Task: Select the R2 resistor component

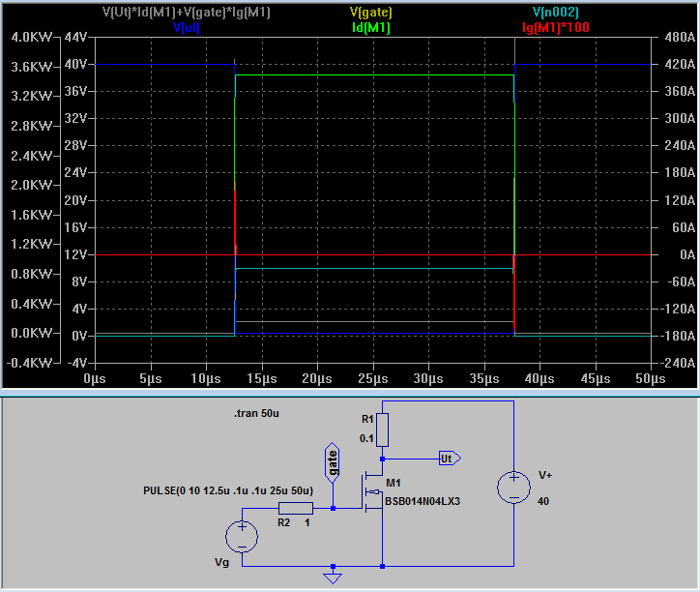Action: coord(296,508)
